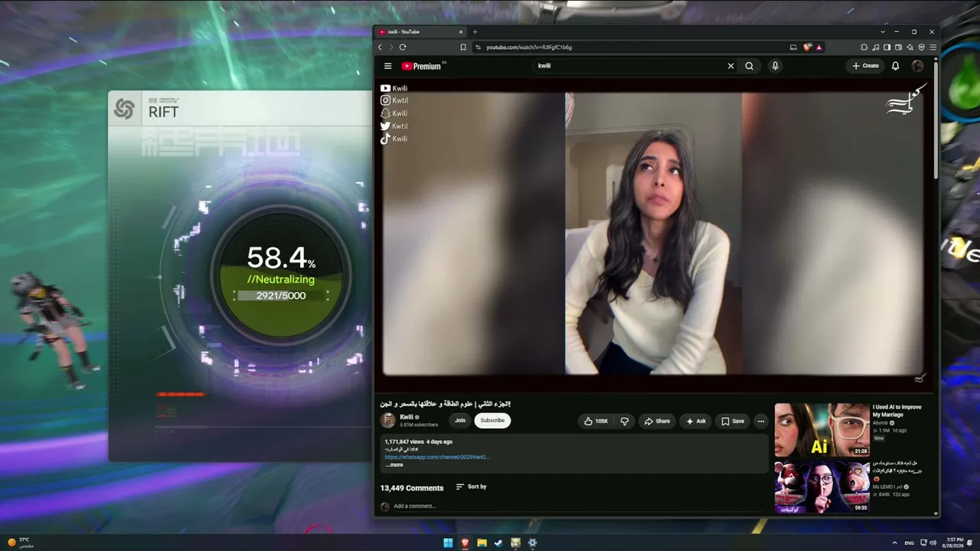This screenshot has width=980, height=551.
Task: Expand the description with ...more
Action: (394, 465)
